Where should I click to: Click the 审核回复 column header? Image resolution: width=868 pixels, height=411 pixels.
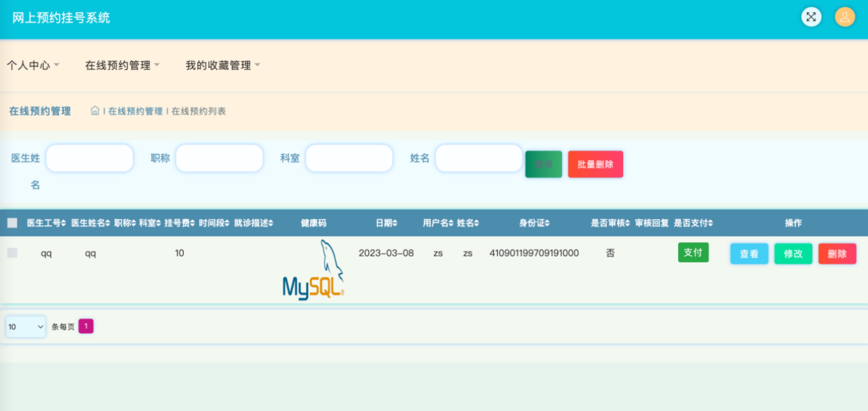coord(652,223)
